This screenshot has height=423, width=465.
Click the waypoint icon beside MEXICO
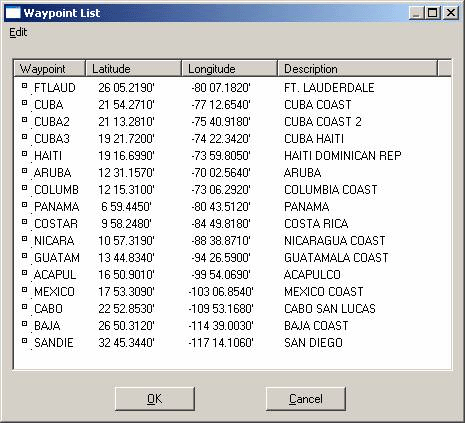pos(24,290)
